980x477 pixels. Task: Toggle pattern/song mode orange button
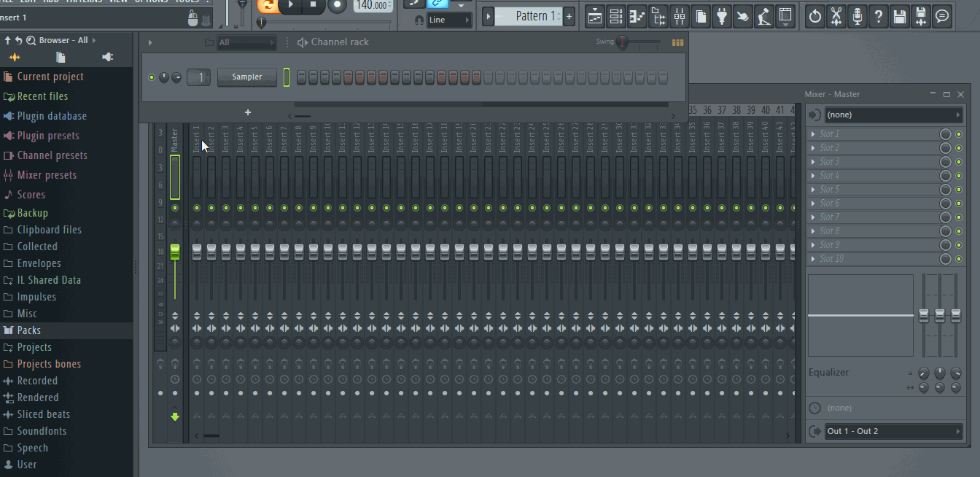pos(267,5)
